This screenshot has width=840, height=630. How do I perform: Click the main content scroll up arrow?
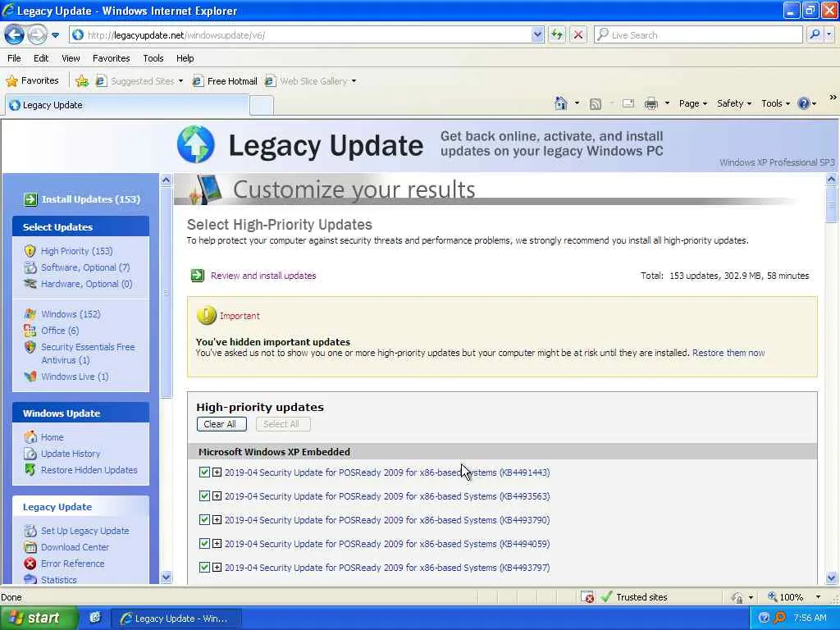tap(832, 180)
